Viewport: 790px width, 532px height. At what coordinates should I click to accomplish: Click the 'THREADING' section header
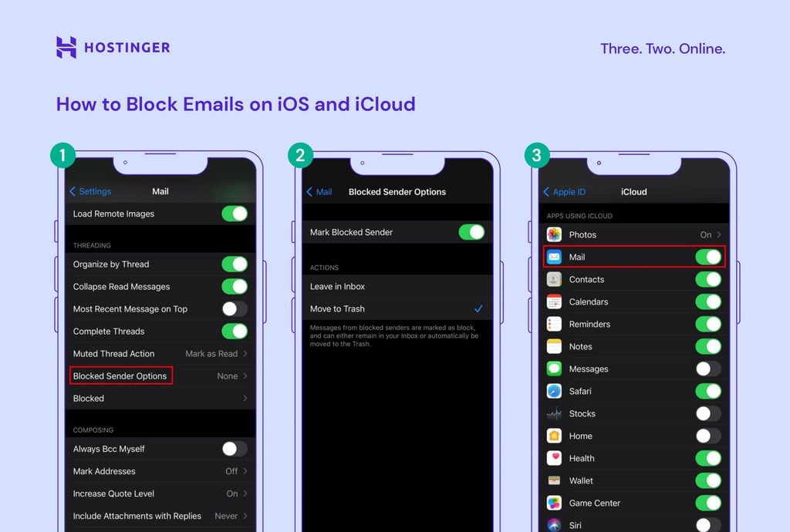pos(92,246)
